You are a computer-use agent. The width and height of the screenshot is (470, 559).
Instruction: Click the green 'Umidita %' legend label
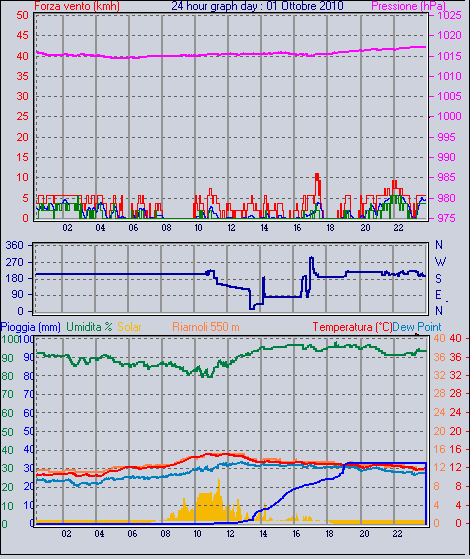point(89,327)
